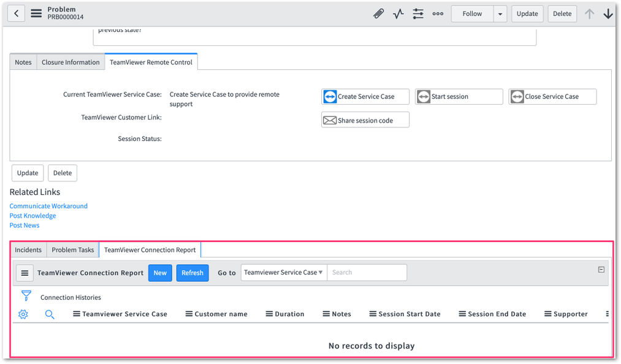Go to next record down arrow
This screenshot has height=364, width=621.
[608, 14]
